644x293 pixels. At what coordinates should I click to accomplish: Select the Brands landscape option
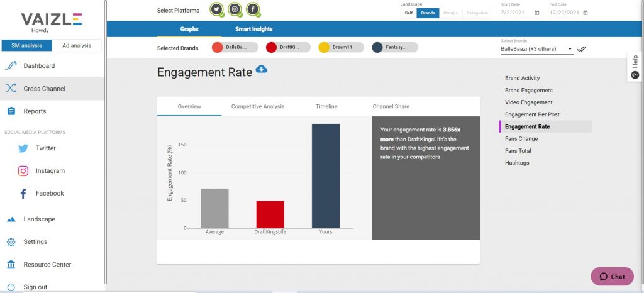pos(428,13)
